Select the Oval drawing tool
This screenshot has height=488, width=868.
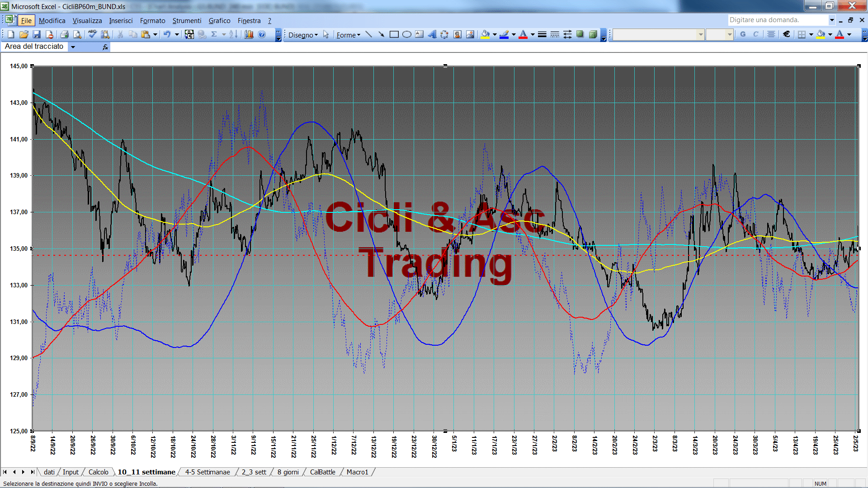[407, 34]
